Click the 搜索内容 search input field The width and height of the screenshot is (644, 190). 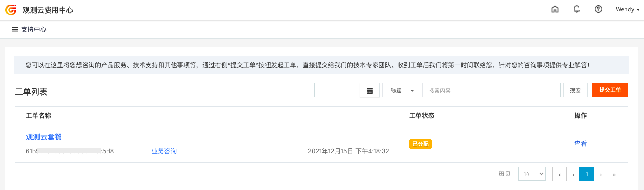click(493, 90)
